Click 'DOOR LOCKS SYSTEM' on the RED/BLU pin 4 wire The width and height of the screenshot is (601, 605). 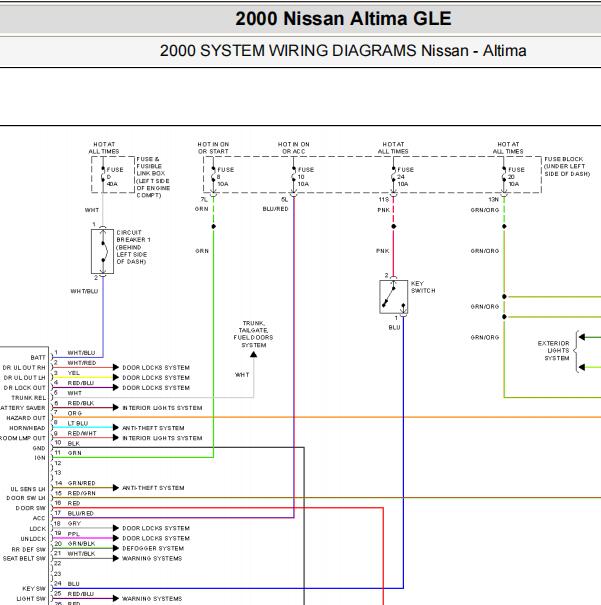click(156, 388)
